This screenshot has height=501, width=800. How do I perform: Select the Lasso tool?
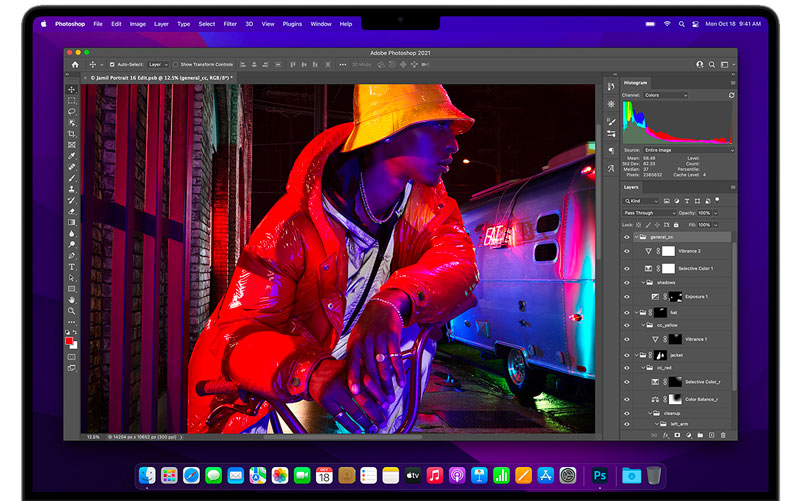click(71, 112)
